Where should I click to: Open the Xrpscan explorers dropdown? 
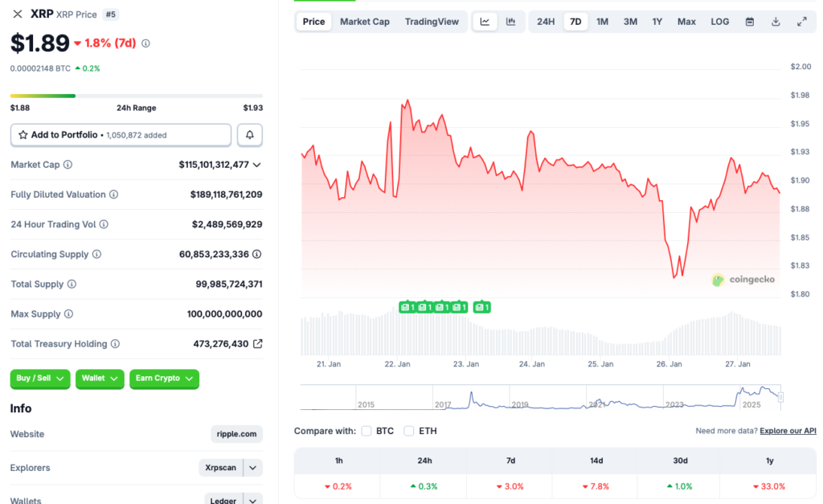(231, 467)
